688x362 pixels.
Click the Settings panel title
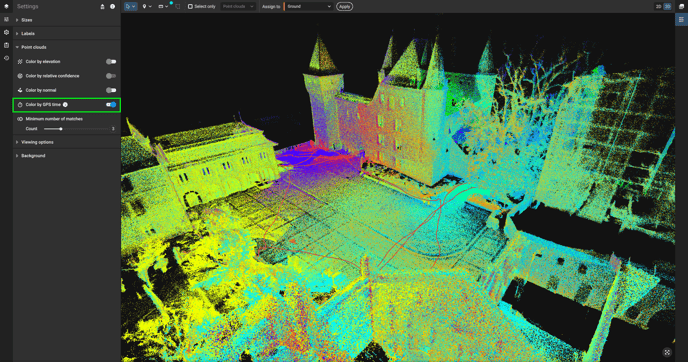27,7
